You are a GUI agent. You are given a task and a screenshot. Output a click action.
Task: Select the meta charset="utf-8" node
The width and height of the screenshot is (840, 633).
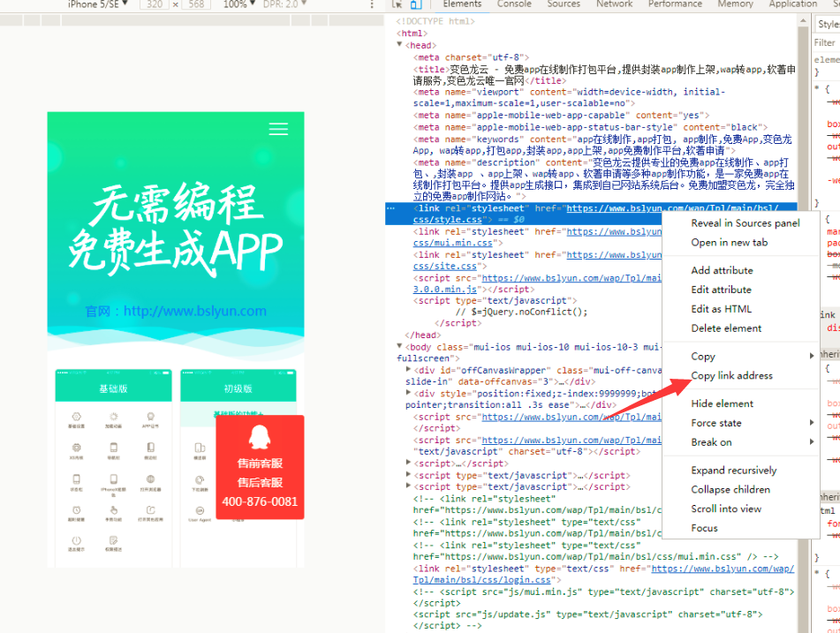click(471, 57)
